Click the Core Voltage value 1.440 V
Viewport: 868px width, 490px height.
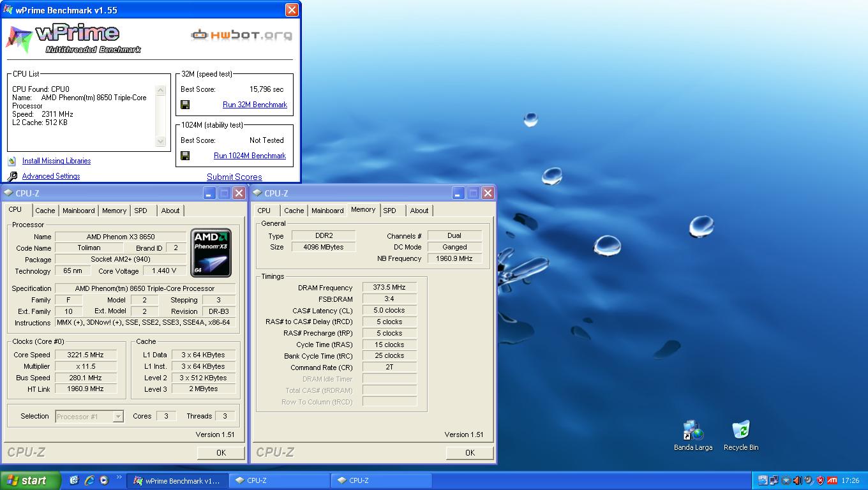165,271
